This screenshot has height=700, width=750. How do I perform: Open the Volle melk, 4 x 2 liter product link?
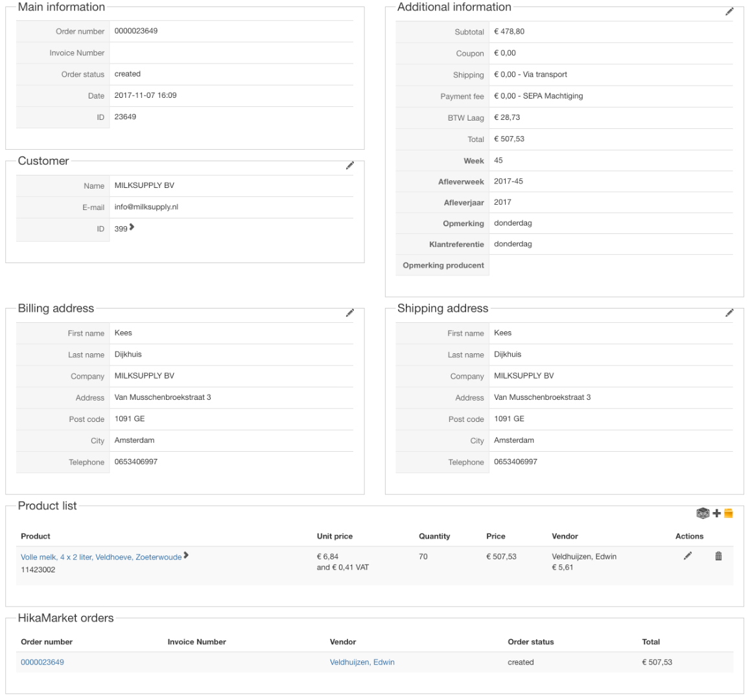point(101,557)
